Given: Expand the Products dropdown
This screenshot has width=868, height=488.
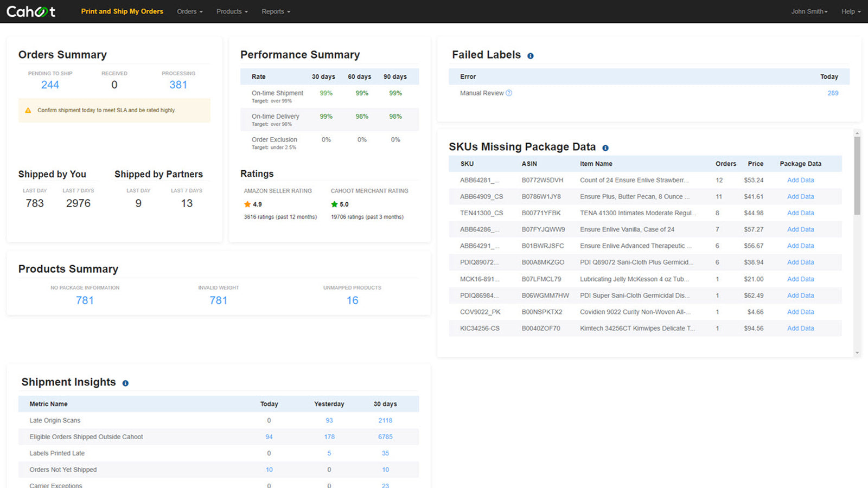Looking at the screenshot, I should point(232,11).
